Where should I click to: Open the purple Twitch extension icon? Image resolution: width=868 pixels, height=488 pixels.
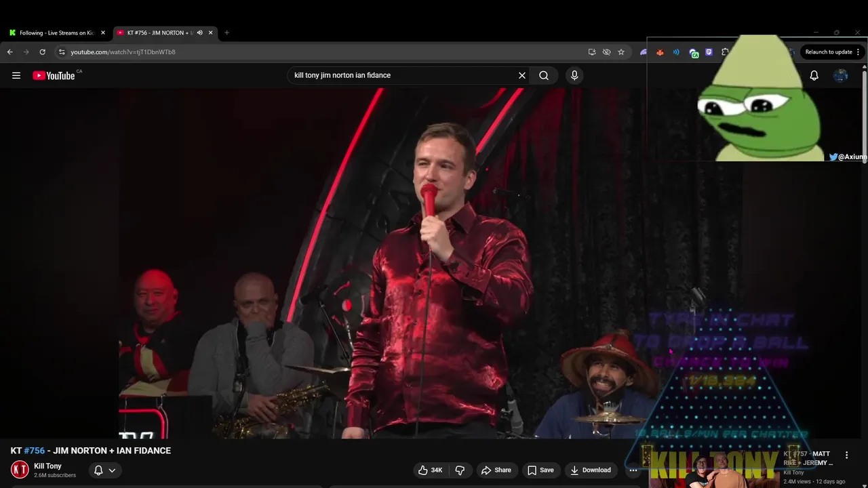click(x=709, y=52)
